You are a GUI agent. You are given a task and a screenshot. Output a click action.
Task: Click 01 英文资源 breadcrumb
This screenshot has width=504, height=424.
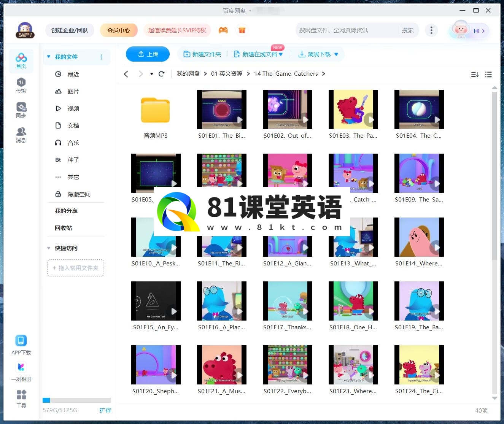[227, 74]
